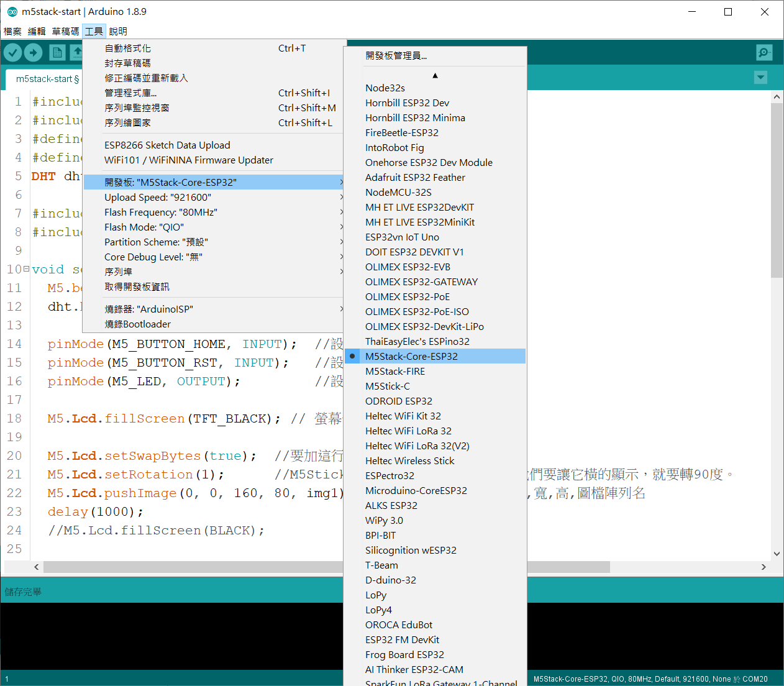Open 序列繪圖家 menu entry

pos(214,122)
